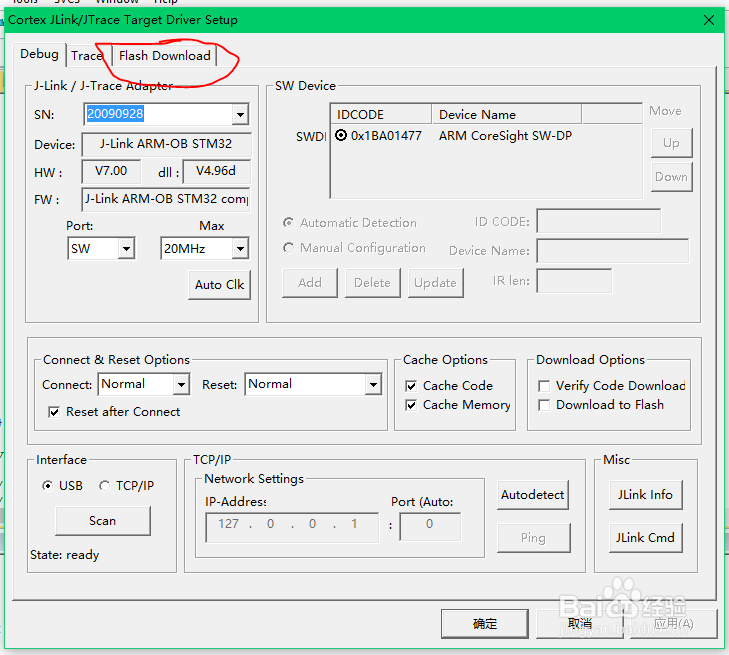This screenshot has height=655, width=729.
Task: Click the 应用(A) apply button
Action: 674,623
